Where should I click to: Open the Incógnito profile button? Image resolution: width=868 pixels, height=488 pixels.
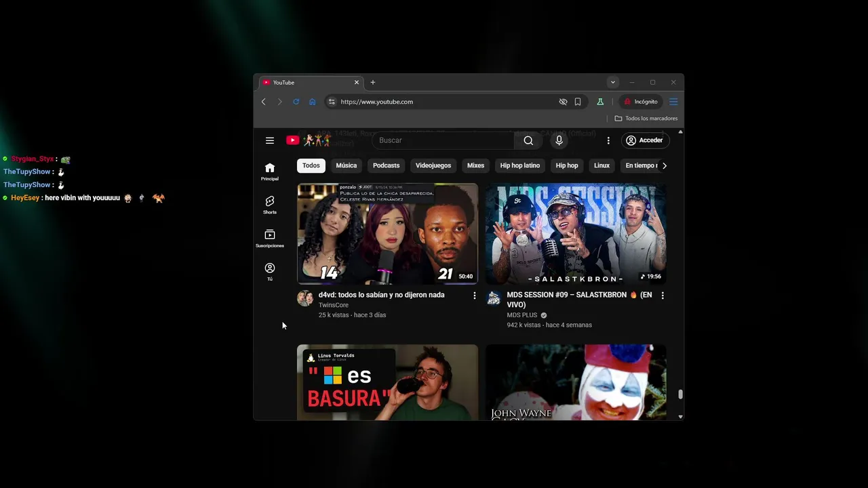pos(641,102)
